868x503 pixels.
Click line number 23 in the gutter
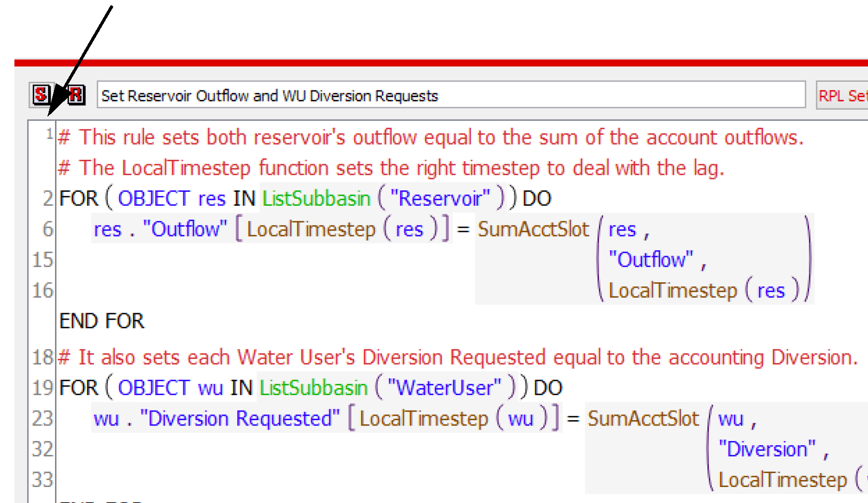(43, 419)
